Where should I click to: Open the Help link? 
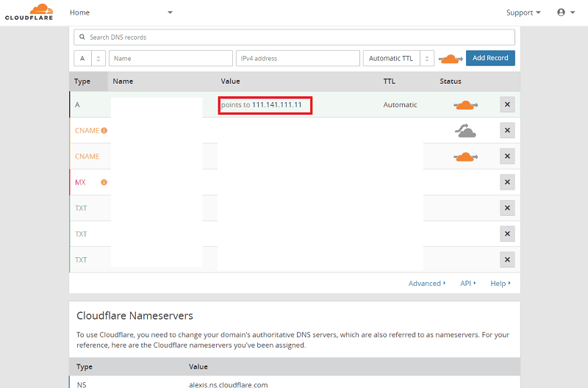(x=501, y=284)
